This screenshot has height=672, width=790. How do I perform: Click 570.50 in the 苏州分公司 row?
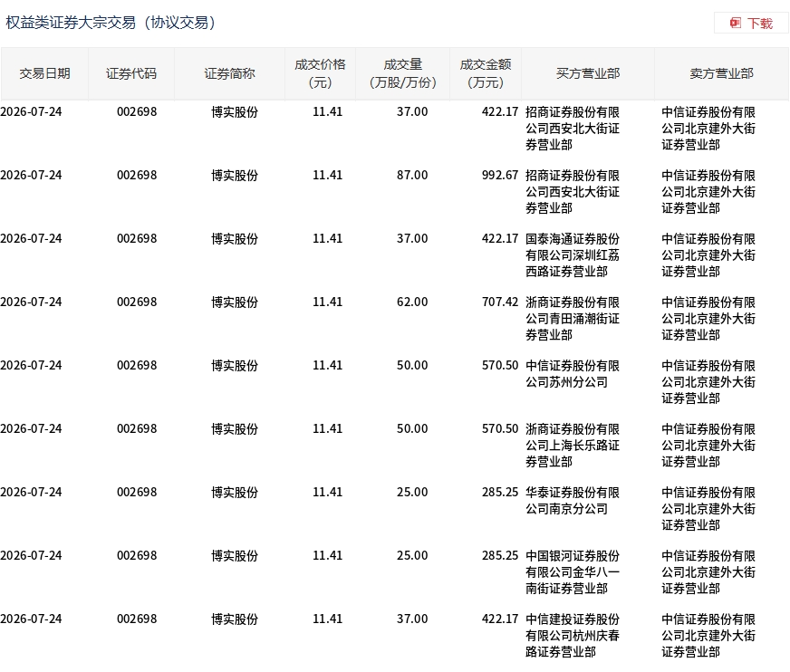[x=500, y=365]
